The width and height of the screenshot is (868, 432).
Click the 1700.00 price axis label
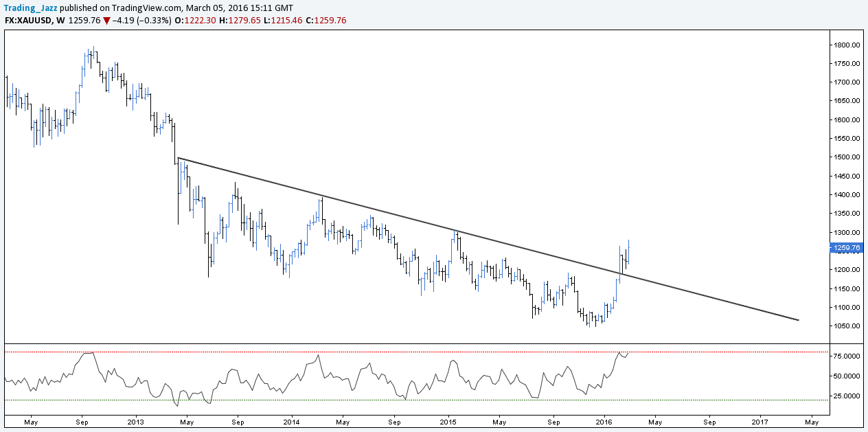[847, 82]
